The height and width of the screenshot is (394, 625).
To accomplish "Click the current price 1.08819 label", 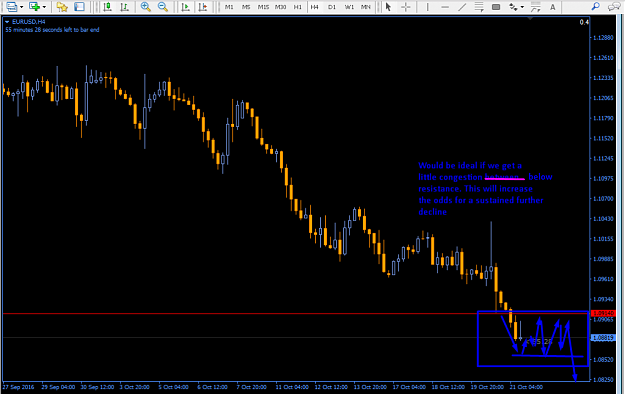I will [x=603, y=338].
